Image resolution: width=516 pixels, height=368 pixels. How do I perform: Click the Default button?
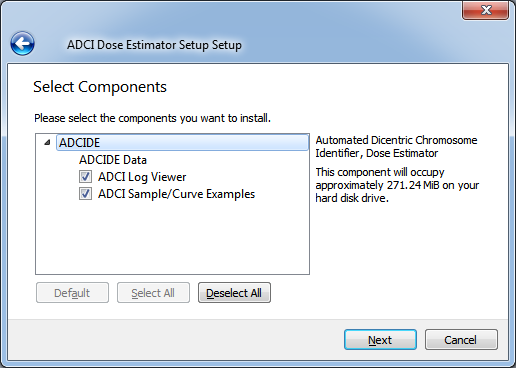tap(72, 293)
